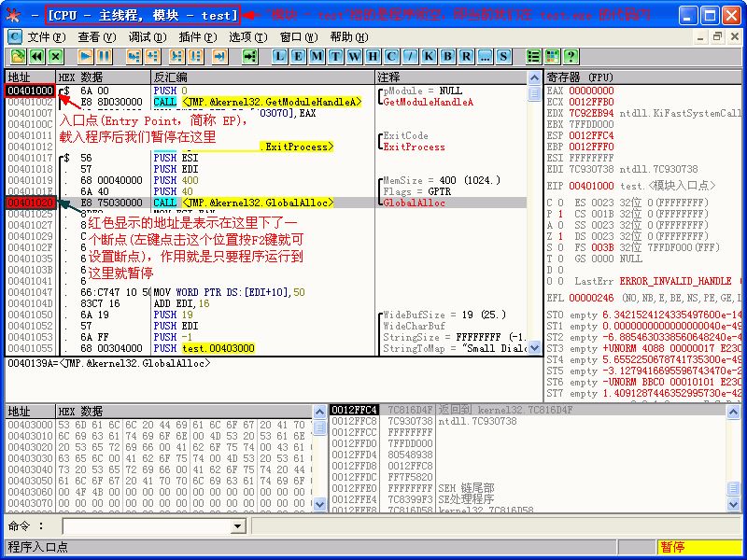Run the program with the play icon

(x=86, y=57)
